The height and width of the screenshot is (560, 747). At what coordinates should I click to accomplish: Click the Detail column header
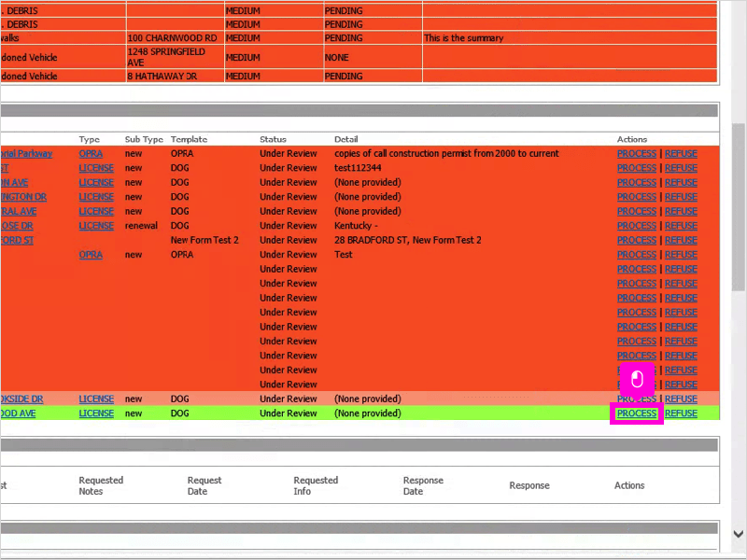345,139
